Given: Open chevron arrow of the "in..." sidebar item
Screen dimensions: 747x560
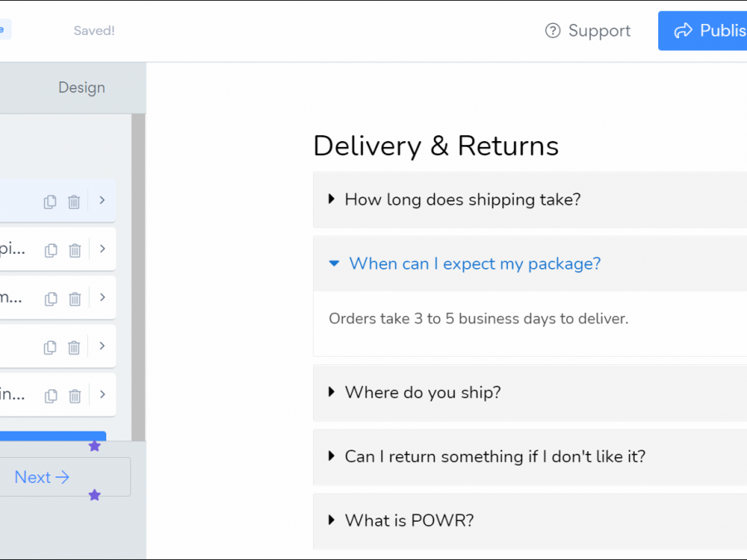Looking at the screenshot, I should pyautogui.click(x=102, y=395).
